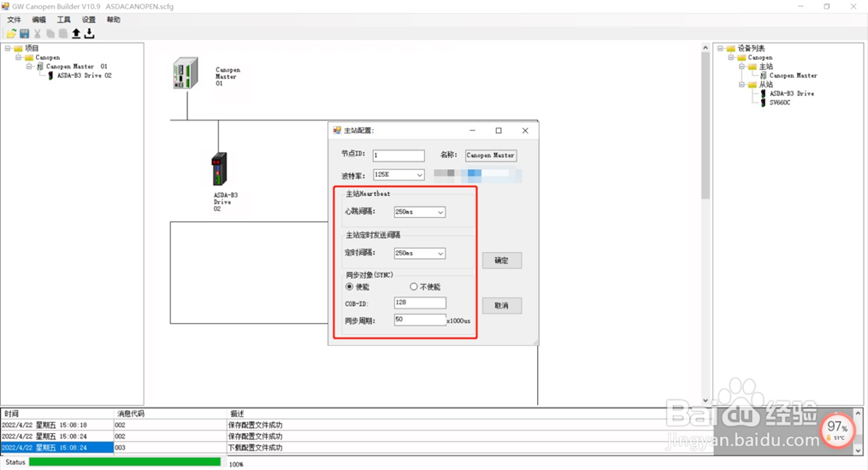Click the Canopen Master 01 node icon
This screenshot has height=470, width=868.
click(x=40, y=67)
